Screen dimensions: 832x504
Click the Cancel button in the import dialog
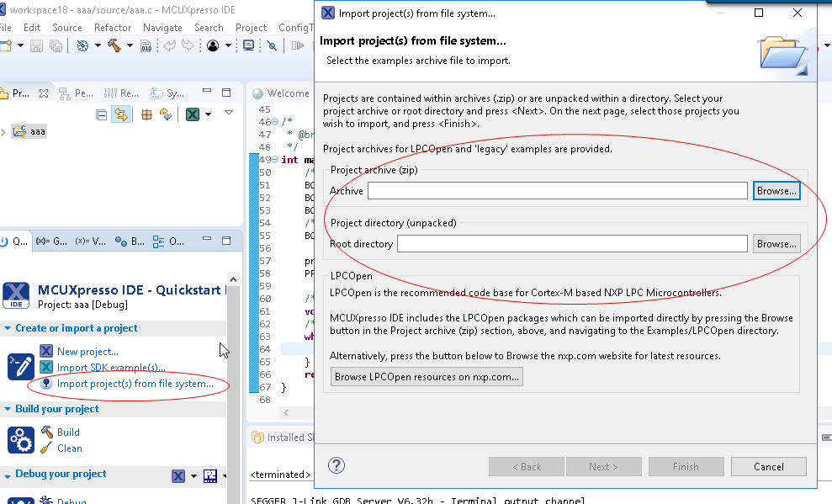(768, 466)
